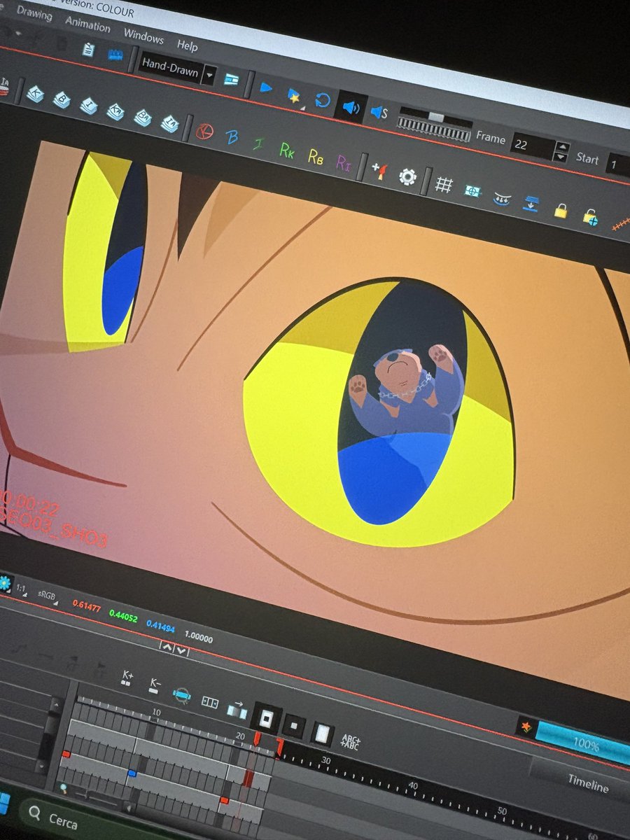The height and width of the screenshot is (840, 630).
Task: Click the purple RI mark icon
Action: click(343, 164)
